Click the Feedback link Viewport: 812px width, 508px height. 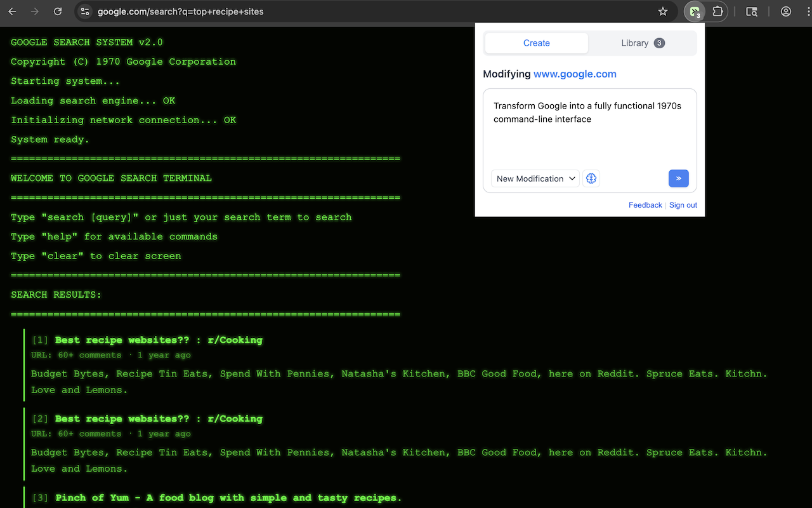click(x=645, y=204)
